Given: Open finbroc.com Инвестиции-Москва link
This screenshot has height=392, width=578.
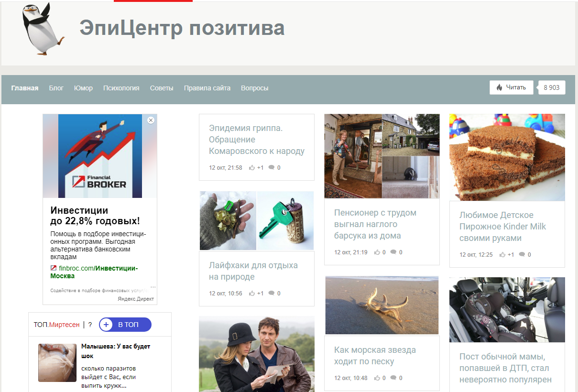Looking at the screenshot, I should point(94,272).
